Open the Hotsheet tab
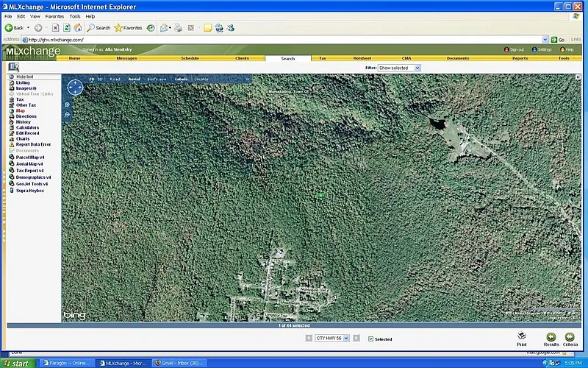Image resolution: width=588 pixels, height=368 pixels. pyautogui.click(x=362, y=58)
